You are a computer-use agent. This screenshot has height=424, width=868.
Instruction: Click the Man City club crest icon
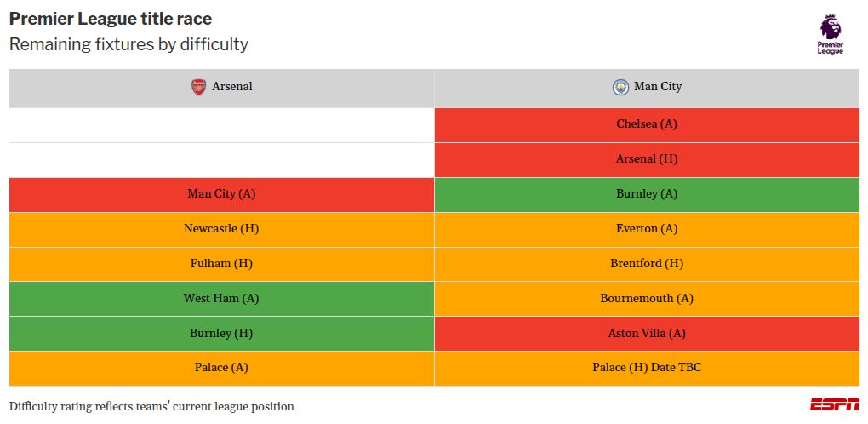[x=620, y=87]
